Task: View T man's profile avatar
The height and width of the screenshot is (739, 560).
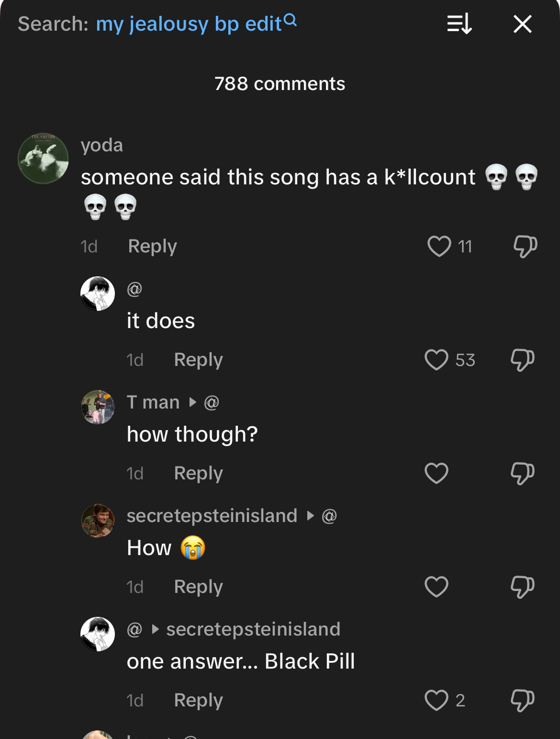Action: [98, 407]
